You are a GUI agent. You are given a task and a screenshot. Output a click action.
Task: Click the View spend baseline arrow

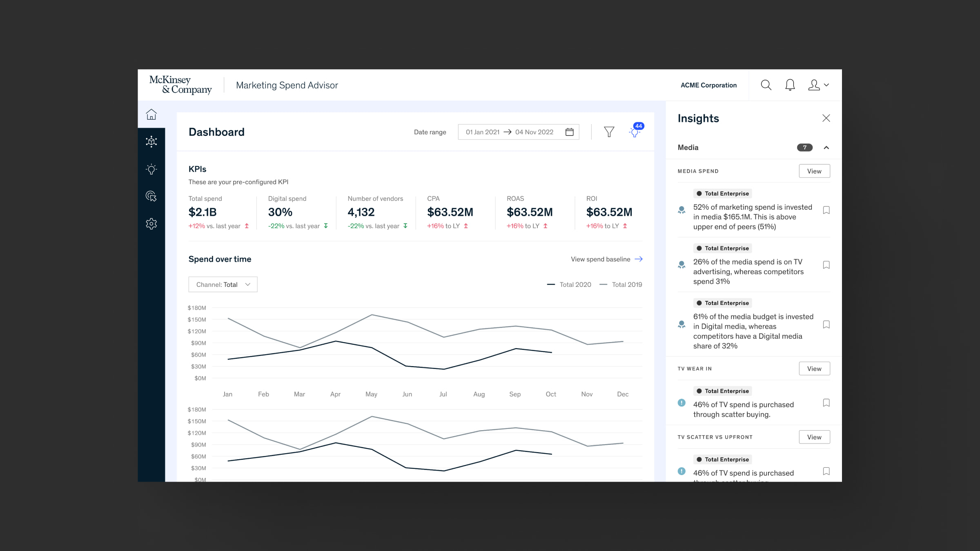(639, 259)
